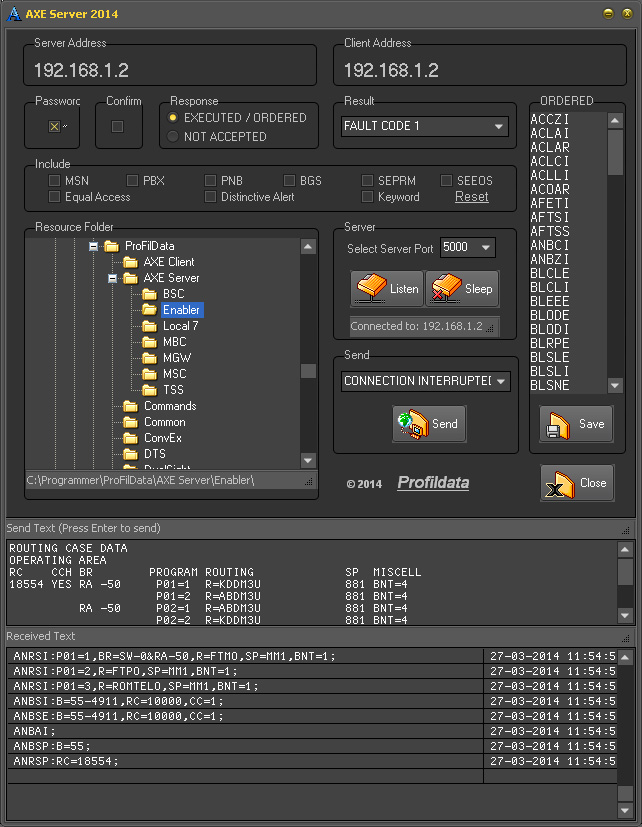Enable the MSN checkbox

[x=55, y=181]
